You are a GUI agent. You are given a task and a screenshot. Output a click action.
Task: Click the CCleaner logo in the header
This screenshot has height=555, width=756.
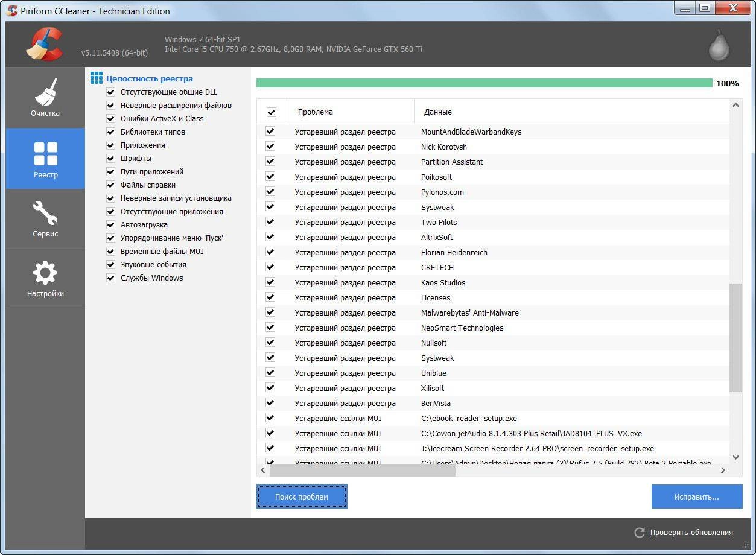tap(45, 45)
